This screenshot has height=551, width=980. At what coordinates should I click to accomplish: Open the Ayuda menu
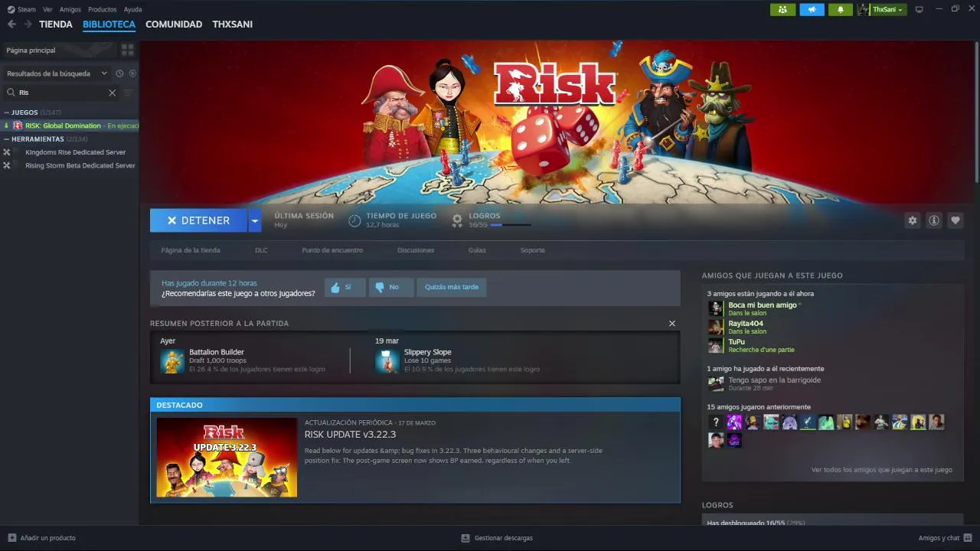click(132, 9)
